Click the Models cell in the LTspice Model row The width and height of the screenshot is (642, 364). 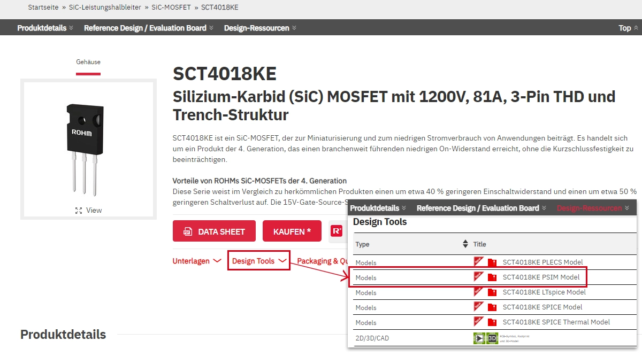(x=366, y=293)
